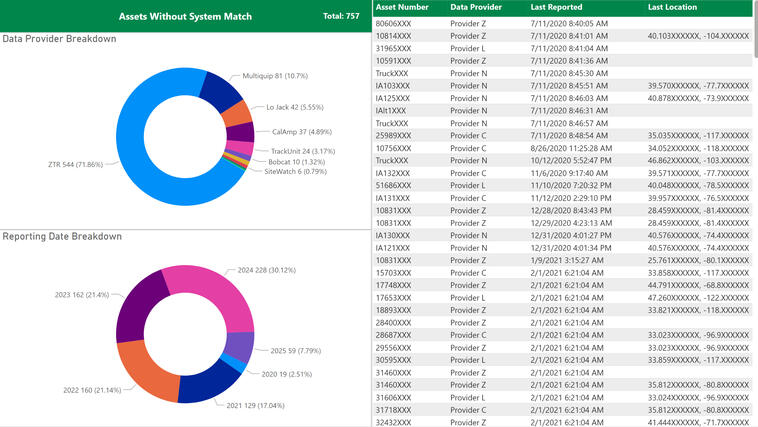Click the orange Lo Jack donut slice
Screen dimensions: 758x427
pyautogui.click(x=237, y=112)
